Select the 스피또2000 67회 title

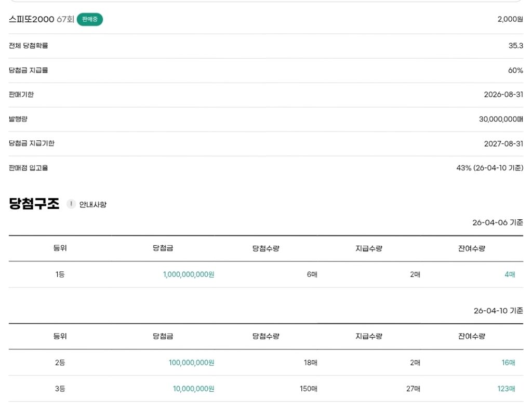pyautogui.click(x=41, y=19)
